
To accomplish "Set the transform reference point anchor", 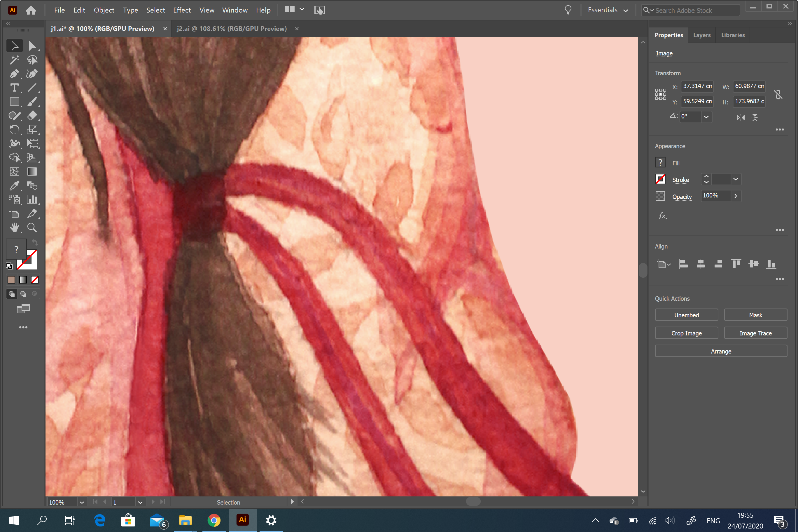I will tap(660, 94).
